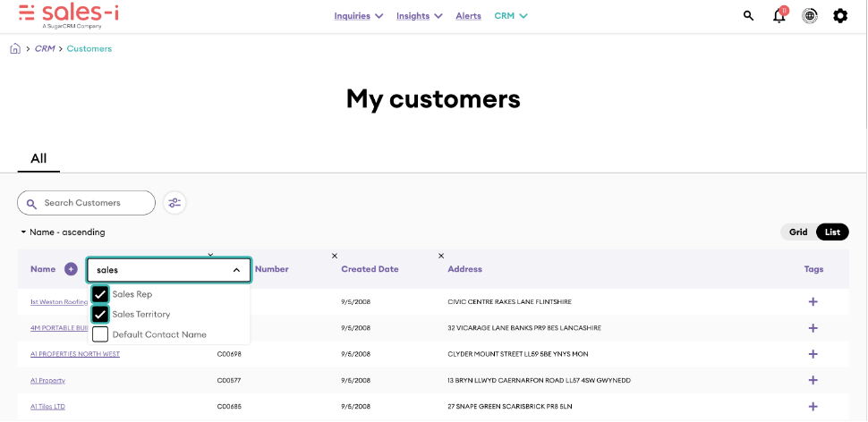The width and height of the screenshot is (868, 422).
Task: Go to Alerts in top navigation
Action: [468, 16]
